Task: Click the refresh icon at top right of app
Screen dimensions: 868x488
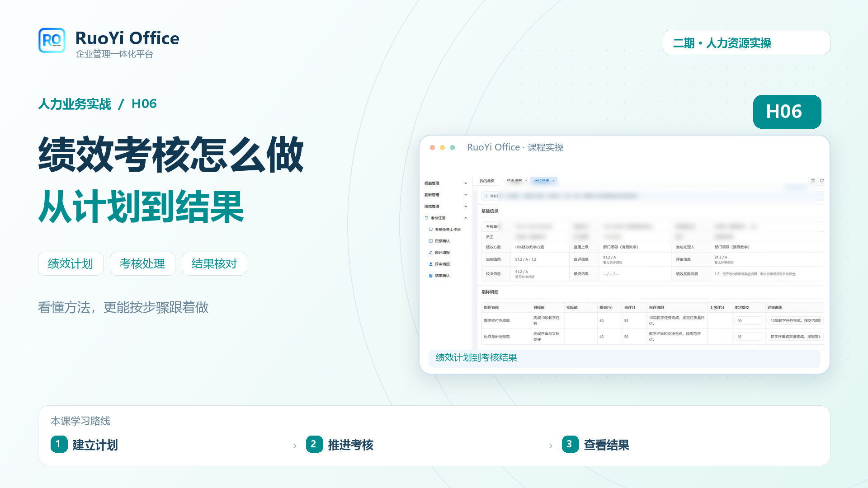Action: click(x=822, y=180)
